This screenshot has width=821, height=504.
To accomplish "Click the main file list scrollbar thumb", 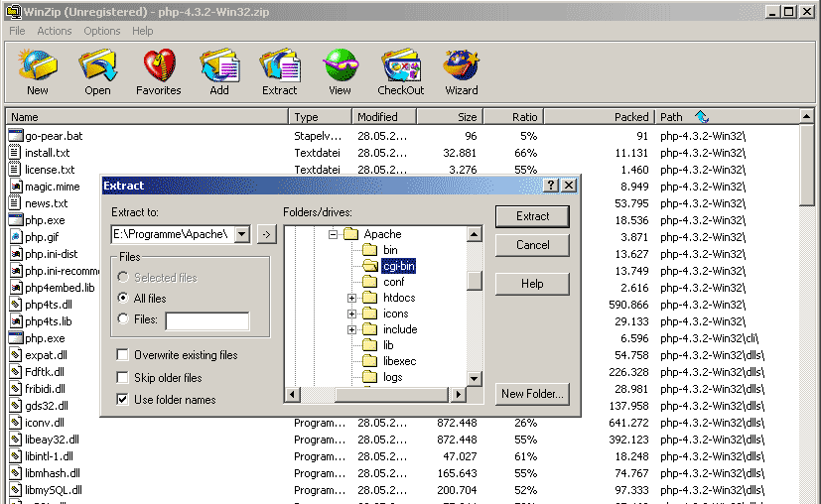I will pos(807,165).
